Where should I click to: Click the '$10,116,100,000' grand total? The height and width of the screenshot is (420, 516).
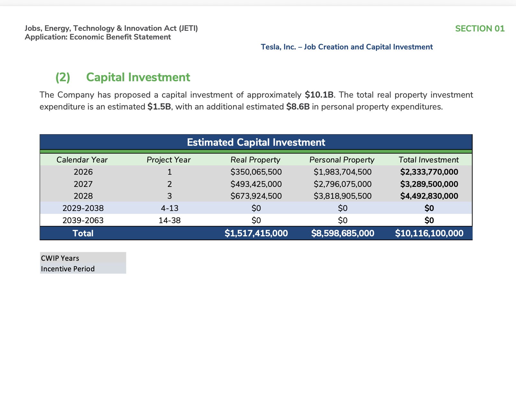tap(429, 233)
